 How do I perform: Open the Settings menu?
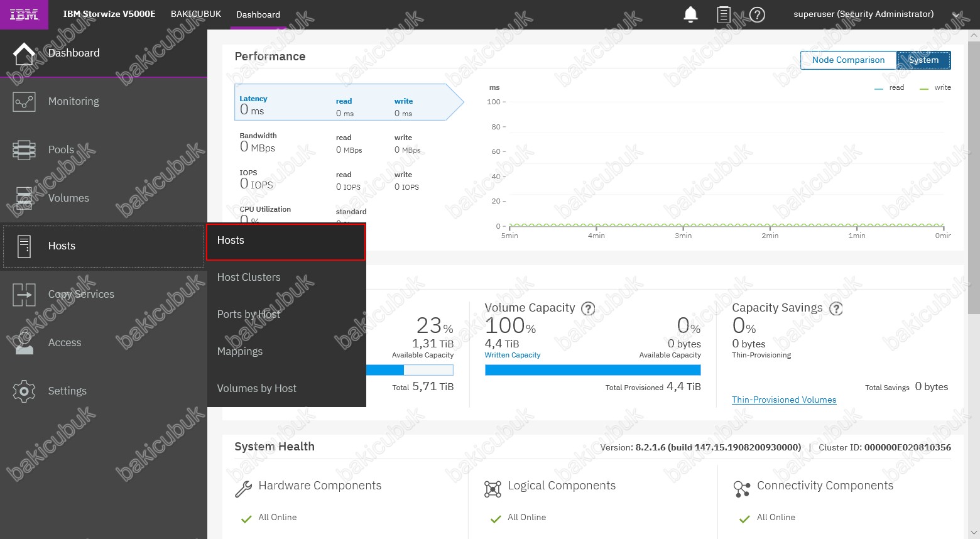pyautogui.click(x=104, y=391)
